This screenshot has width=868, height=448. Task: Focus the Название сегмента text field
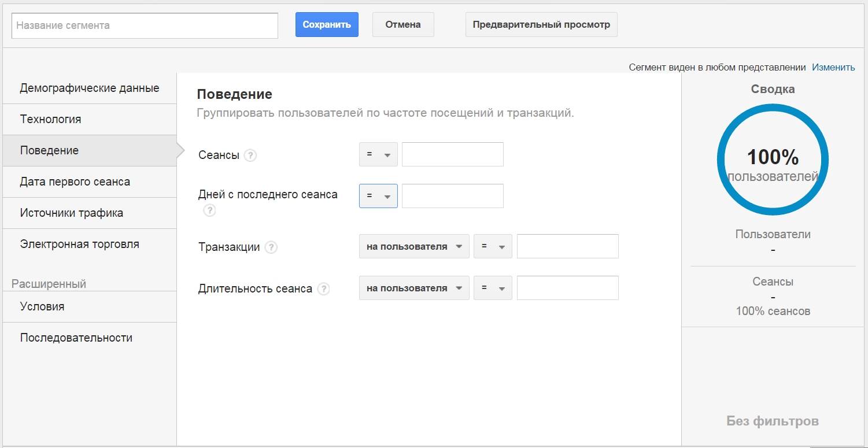(x=145, y=26)
